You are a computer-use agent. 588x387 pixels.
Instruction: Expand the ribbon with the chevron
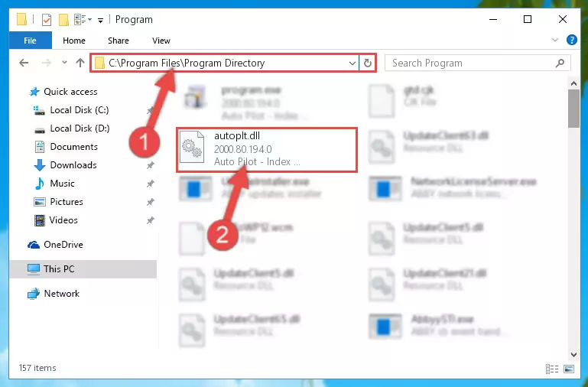pos(555,40)
